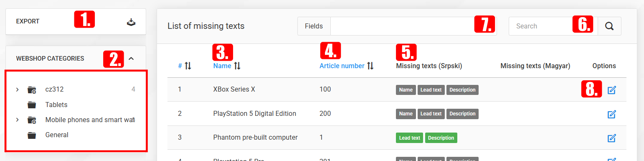Click XBox Series X Description badge
Screen dimensions: 644x161
[462, 90]
